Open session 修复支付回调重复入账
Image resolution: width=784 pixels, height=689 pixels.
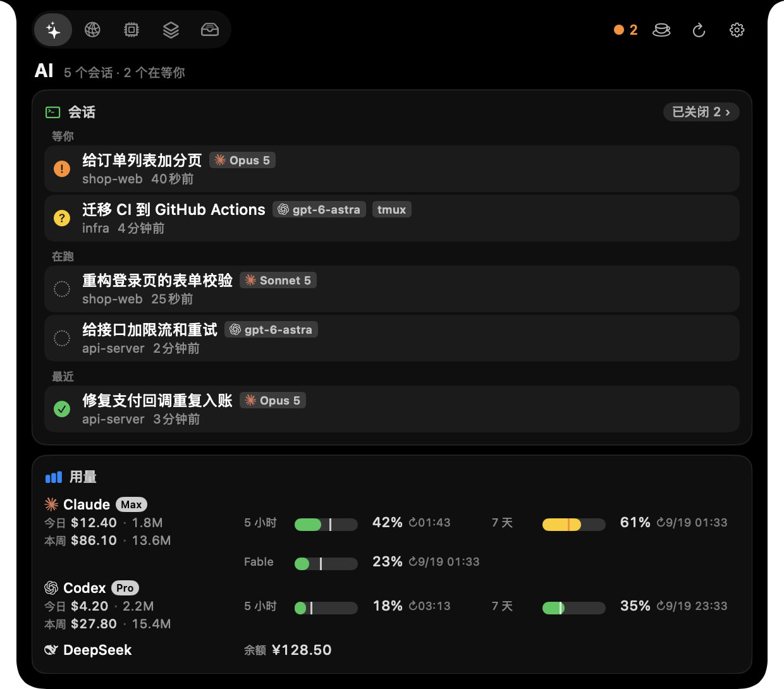[x=392, y=409]
